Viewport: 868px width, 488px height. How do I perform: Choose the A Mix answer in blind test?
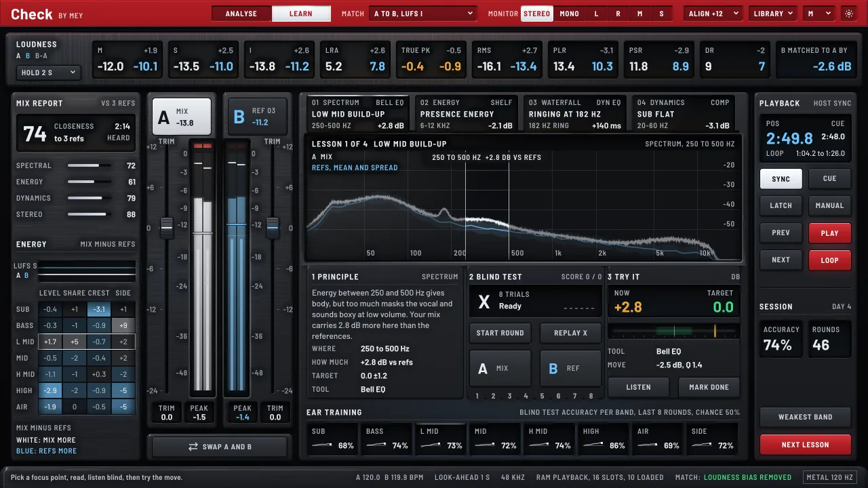click(500, 368)
